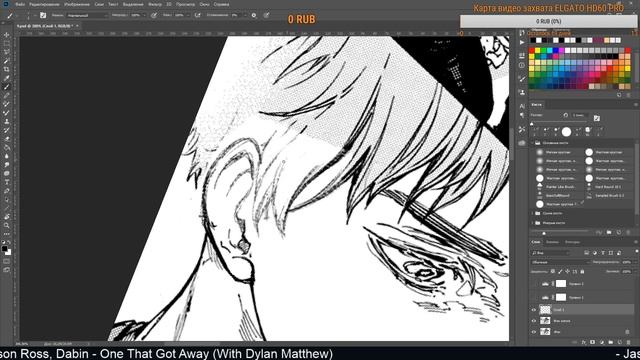Create a new adjustment layer from layers footer
Screen dimensions: 640x360
602,342
